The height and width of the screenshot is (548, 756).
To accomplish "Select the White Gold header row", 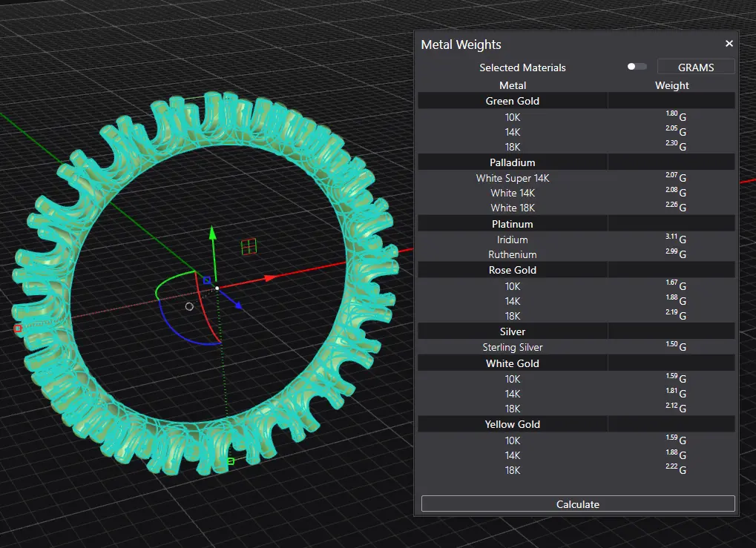I will pos(576,363).
